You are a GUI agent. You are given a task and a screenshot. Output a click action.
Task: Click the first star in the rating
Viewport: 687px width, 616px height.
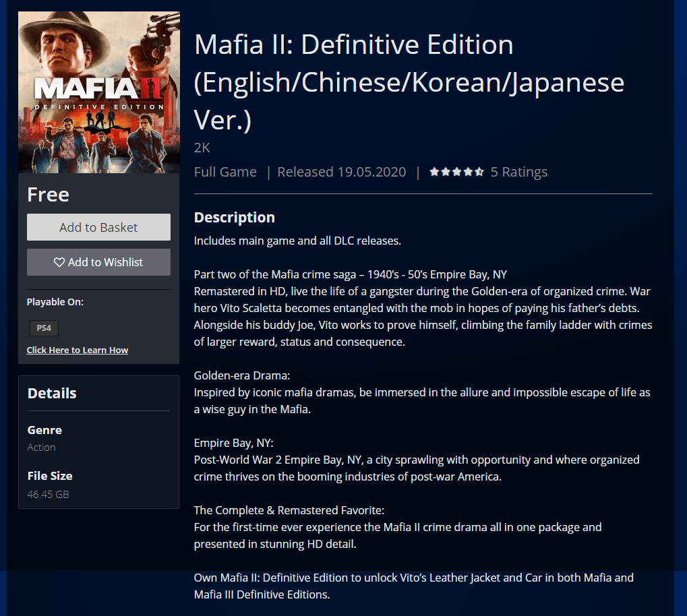[434, 172]
